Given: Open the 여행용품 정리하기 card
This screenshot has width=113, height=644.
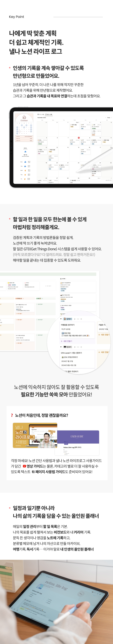Looking at the screenshot, I should 77,330.
